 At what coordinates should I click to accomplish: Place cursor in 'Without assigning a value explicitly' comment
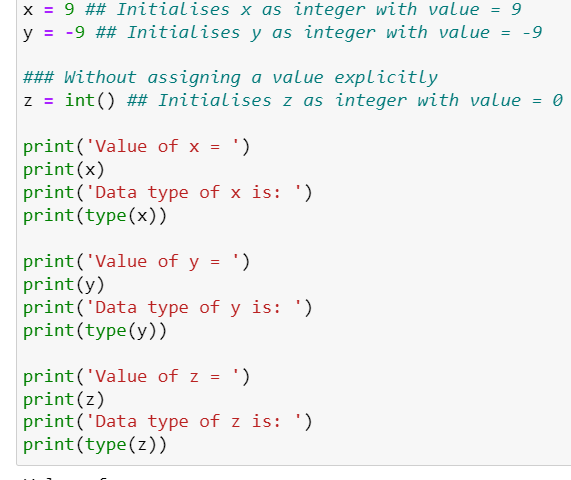click(x=230, y=78)
